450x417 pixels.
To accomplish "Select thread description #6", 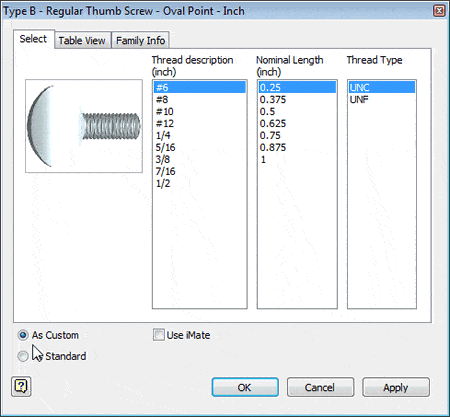I will click(x=200, y=88).
